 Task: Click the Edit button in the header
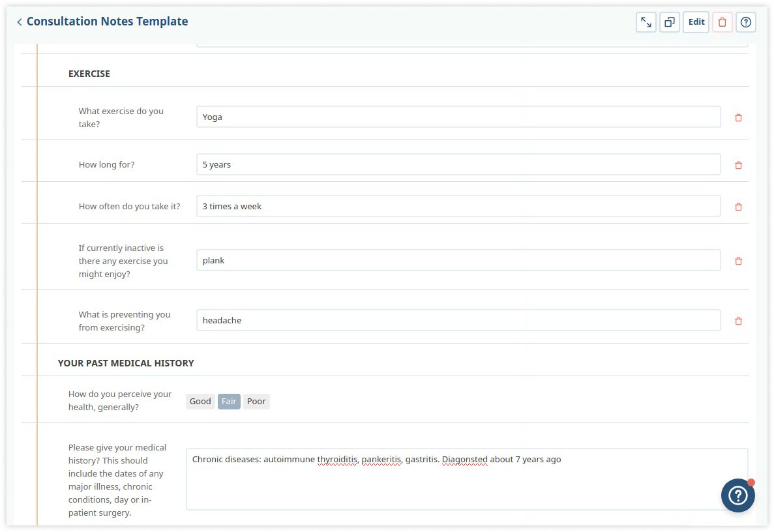tap(696, 22)
